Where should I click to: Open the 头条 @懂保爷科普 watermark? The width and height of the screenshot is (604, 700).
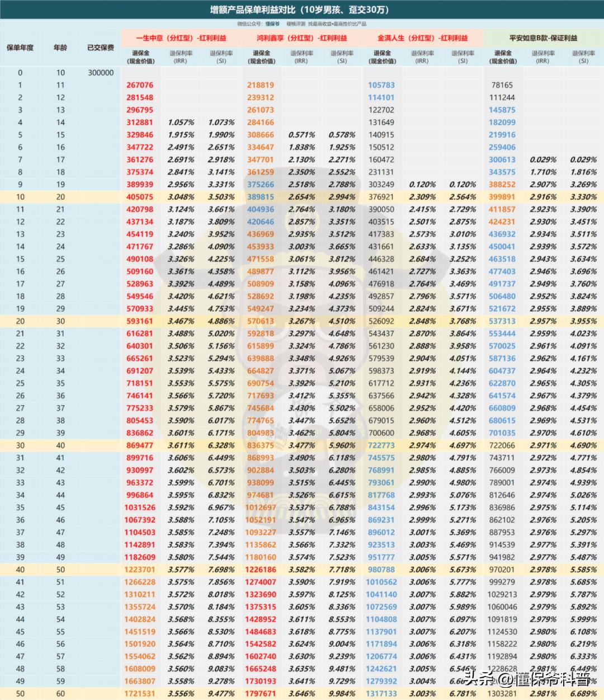pyautogui.click(x=526, y=679)
